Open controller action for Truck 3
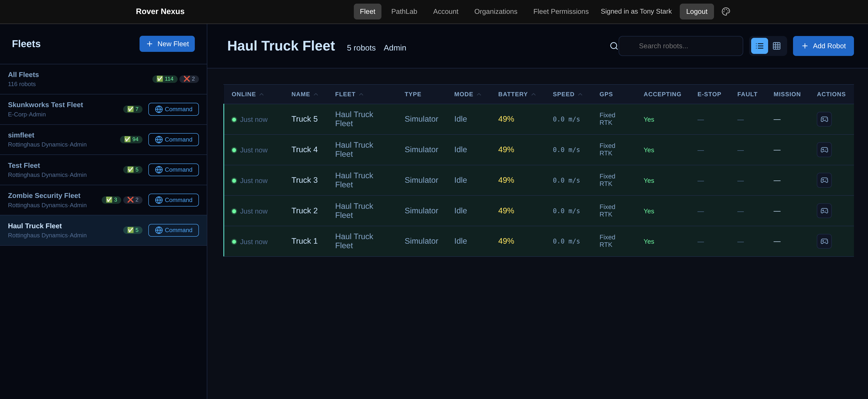The image size is (868, 399). click(824, 180)
